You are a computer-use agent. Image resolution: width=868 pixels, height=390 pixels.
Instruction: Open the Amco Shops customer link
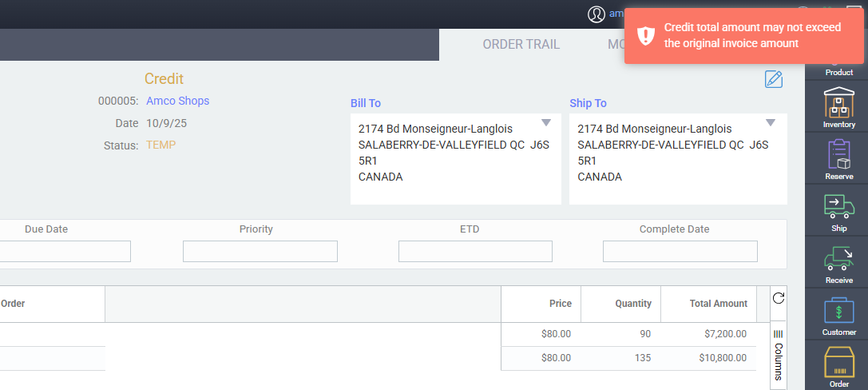(177, 101)
